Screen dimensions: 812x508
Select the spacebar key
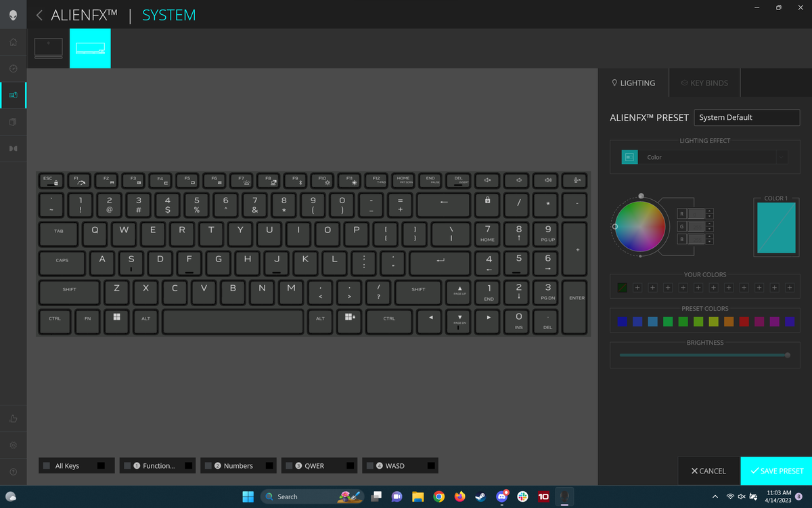(x=233, y=320)
